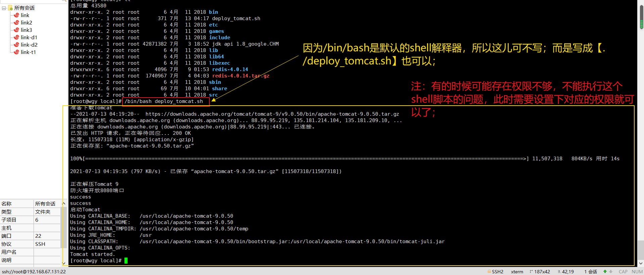Click deploy_tomcat.sh in the file listing
The height and width of the screenshot is (275, 644).
[x=236, y=18]
